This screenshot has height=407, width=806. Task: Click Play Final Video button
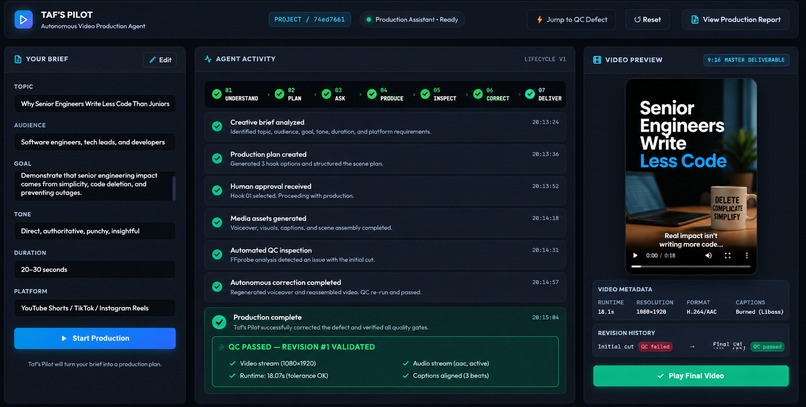click(x=691, y=376)
